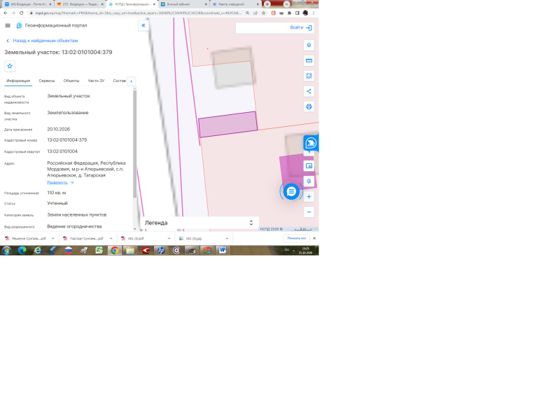Go back with browser back arrow
The image size is (560, 417).
pos(5,13)
